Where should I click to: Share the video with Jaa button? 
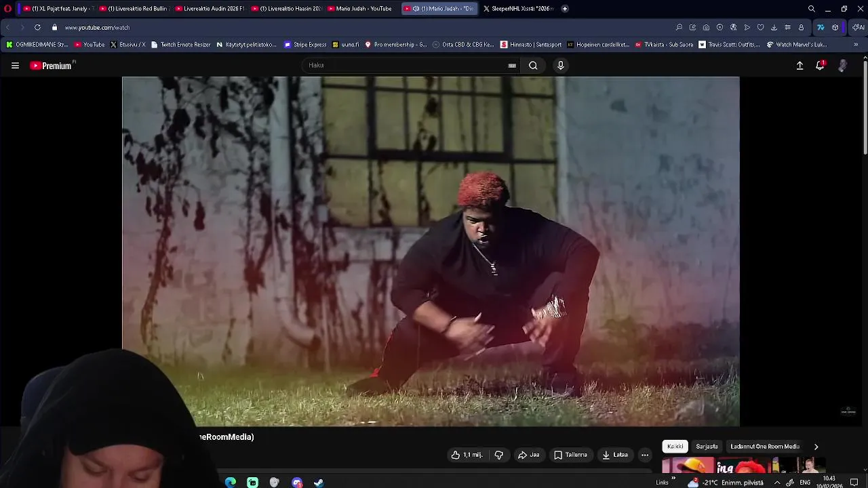(x=529, y=455)
